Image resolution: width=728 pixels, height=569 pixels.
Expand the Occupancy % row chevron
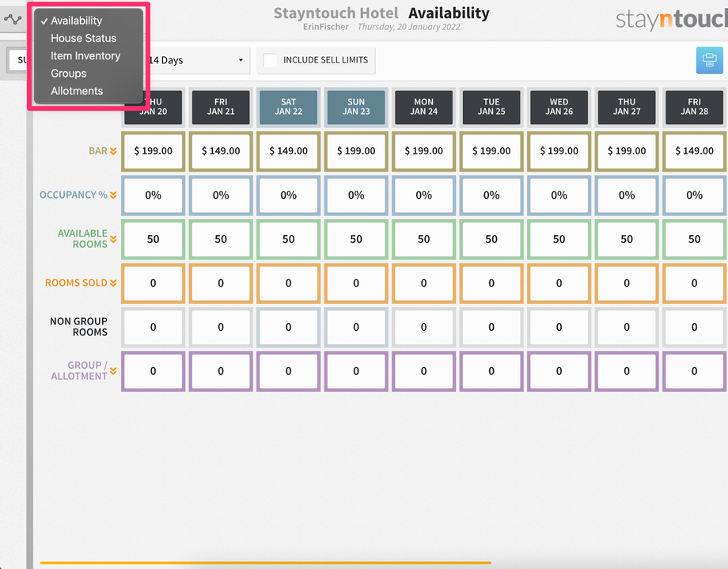tap(113, 195)
